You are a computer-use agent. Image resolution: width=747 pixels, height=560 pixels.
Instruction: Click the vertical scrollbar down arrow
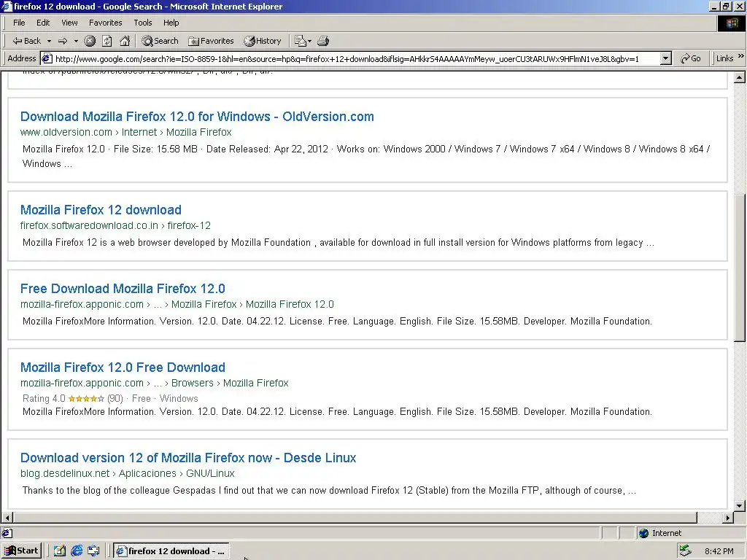pos(740,506)
